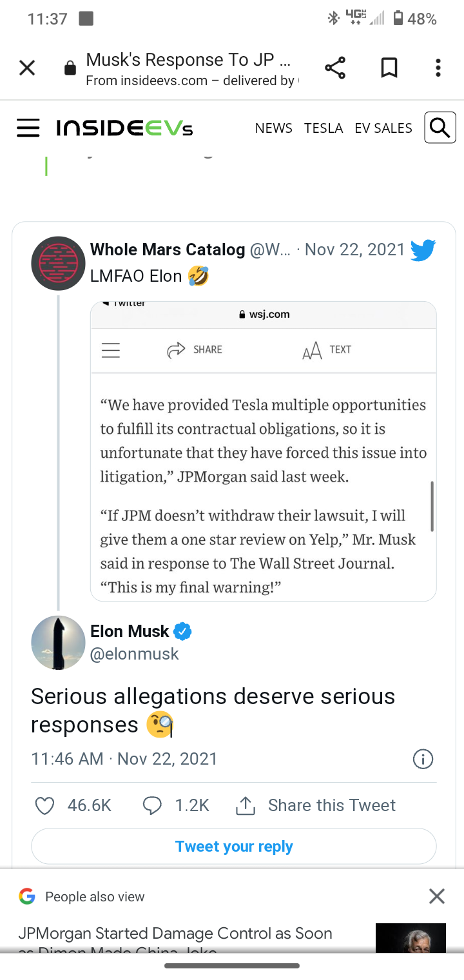Open the InsideEVs hamburger menu
The height and width of the screenshot is (980, 464).
(x=28, y=128)
